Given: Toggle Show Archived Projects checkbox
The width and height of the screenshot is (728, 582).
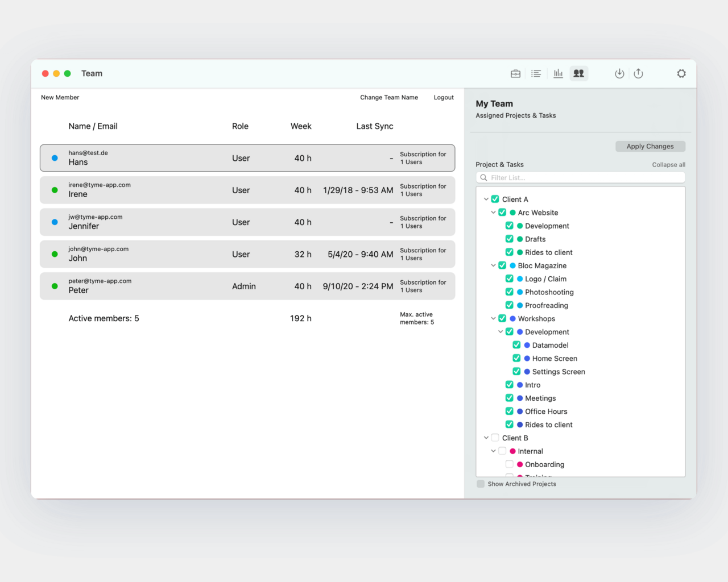Looking at the screenshot, I should tap(481, 484).
